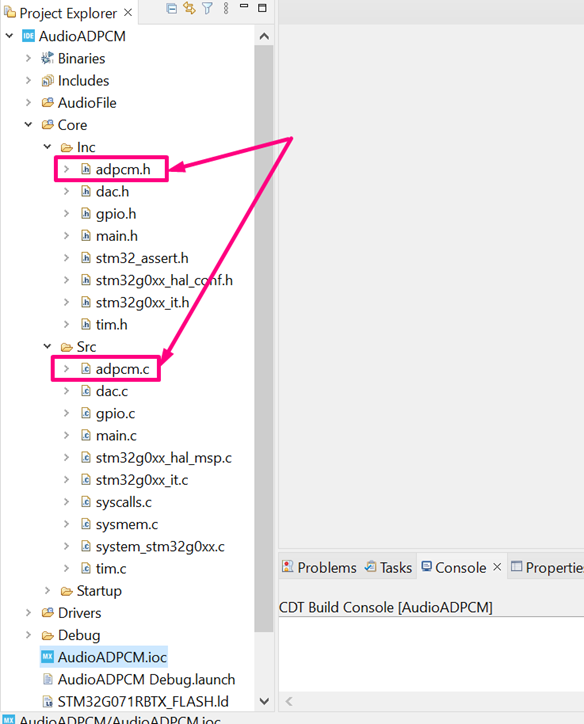
Task: Expand the AudioFile folder
Action: point(28,103)
